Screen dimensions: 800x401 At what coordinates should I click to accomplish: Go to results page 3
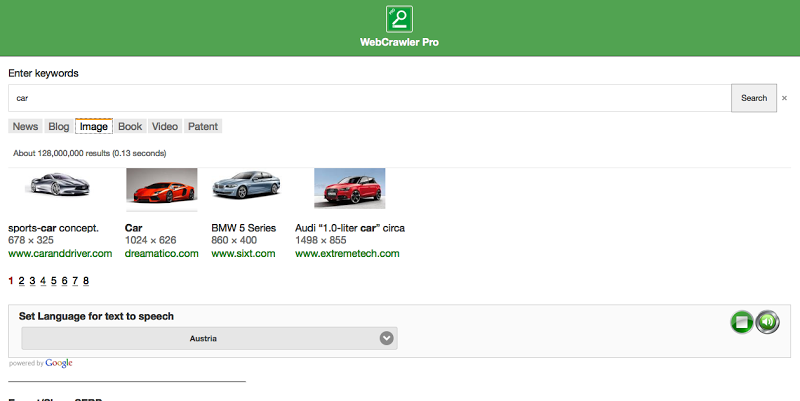32,281
